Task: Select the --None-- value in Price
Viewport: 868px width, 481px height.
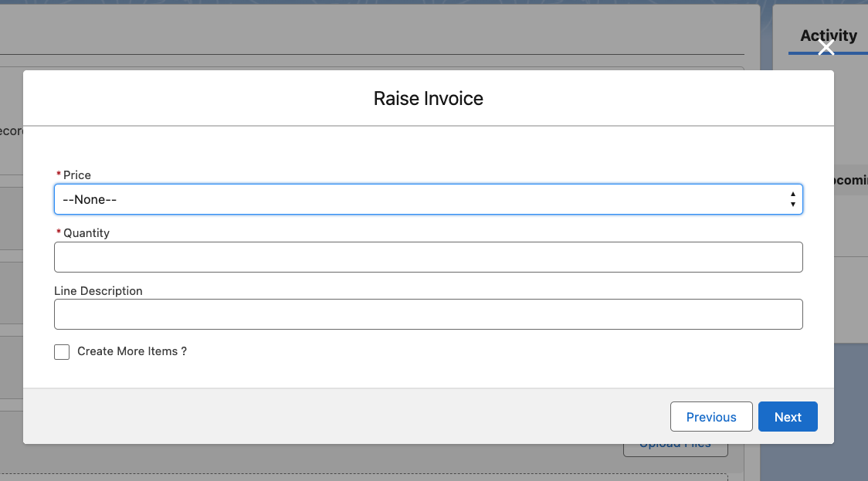Action: pyautogui.click(x=90, y=199)
